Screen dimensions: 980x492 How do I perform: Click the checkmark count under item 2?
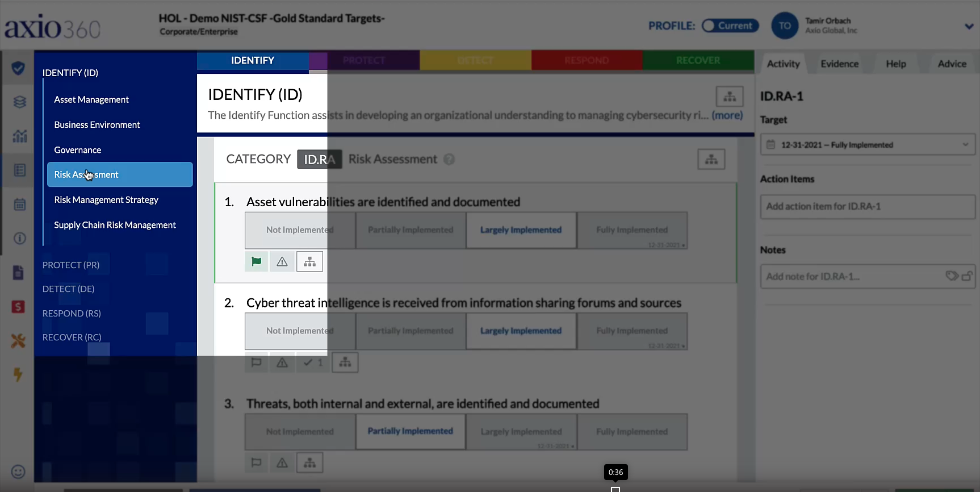(x=313, y=362)
